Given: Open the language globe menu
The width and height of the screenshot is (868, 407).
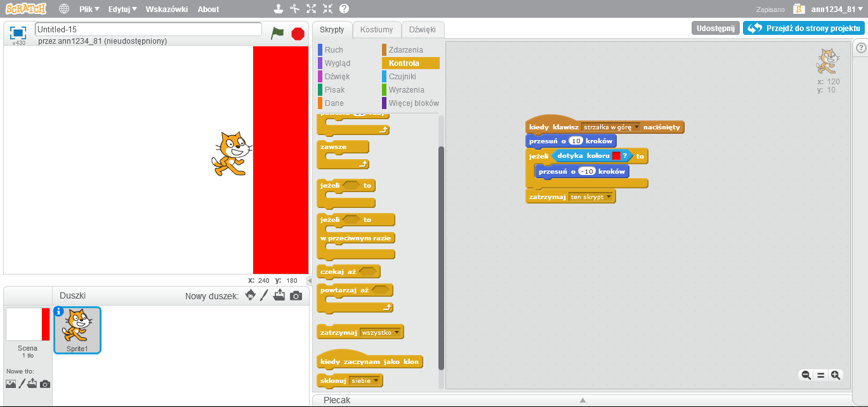Looking at the screenshot, I should tap(63, 9).
